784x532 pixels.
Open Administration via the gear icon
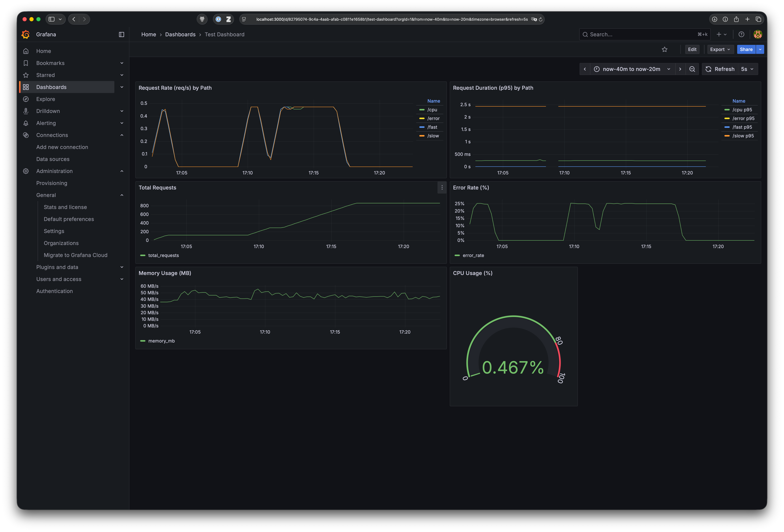(x=26, y=171)
